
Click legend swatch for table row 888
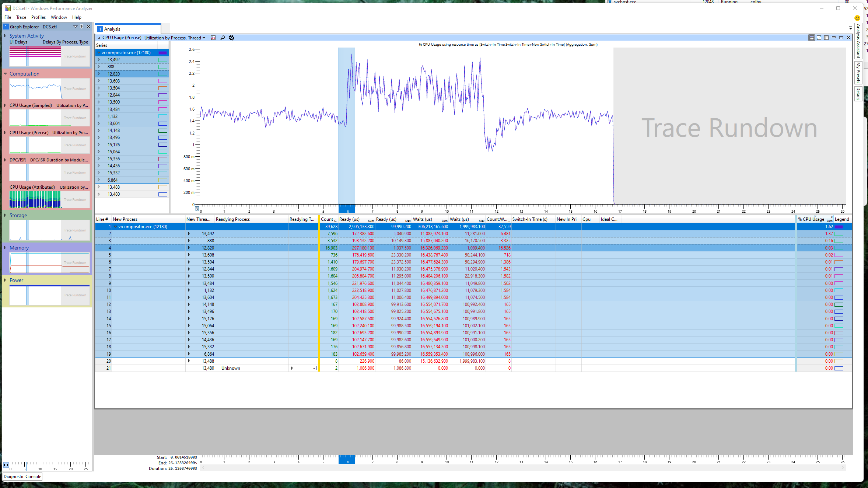point(839,241)
